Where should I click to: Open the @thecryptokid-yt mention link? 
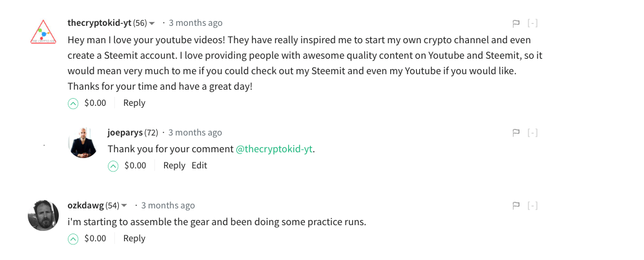[275, 149]
